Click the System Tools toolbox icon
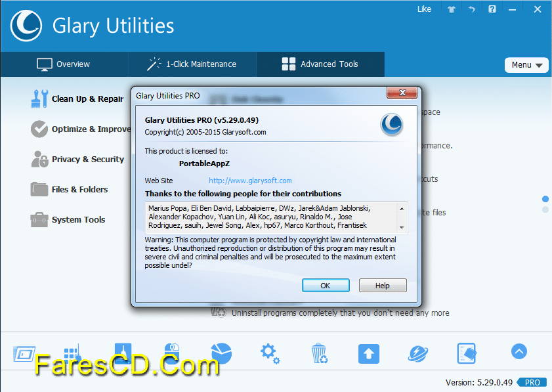The image size is (552, 392). coord(39,220)
